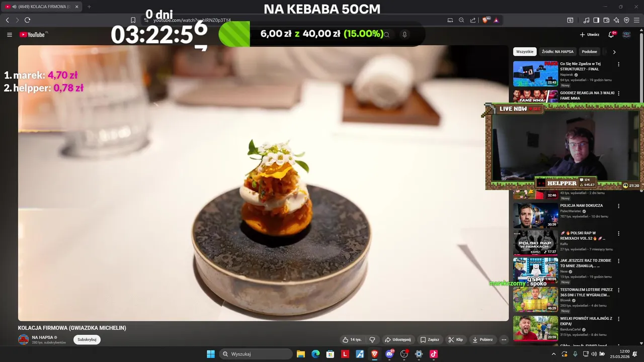Open a new browser tab
The width and height of the screenshot is (644, 362).
(x=89, y=7)
